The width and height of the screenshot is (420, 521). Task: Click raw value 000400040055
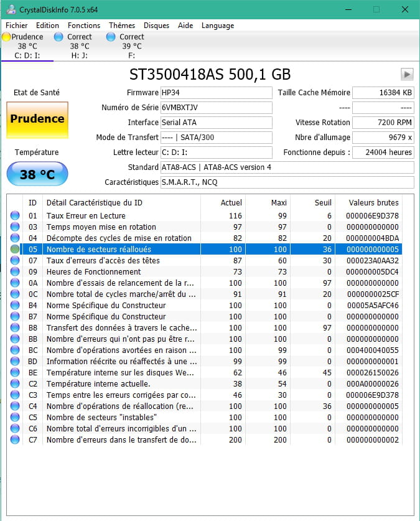(x=373, y=350)
